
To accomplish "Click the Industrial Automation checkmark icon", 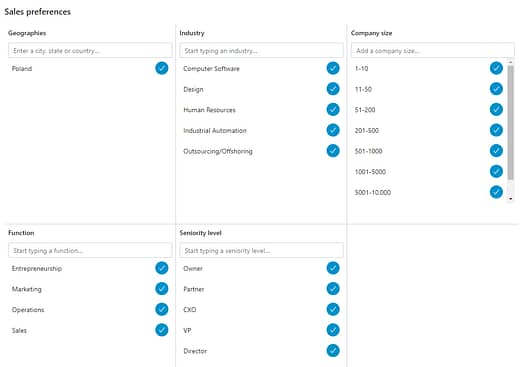I will [x=333, y=130].
